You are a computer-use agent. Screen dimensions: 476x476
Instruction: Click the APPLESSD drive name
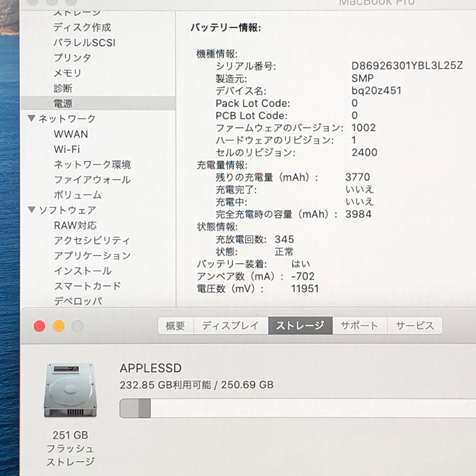pyautogui.click(x=150, y=368)
